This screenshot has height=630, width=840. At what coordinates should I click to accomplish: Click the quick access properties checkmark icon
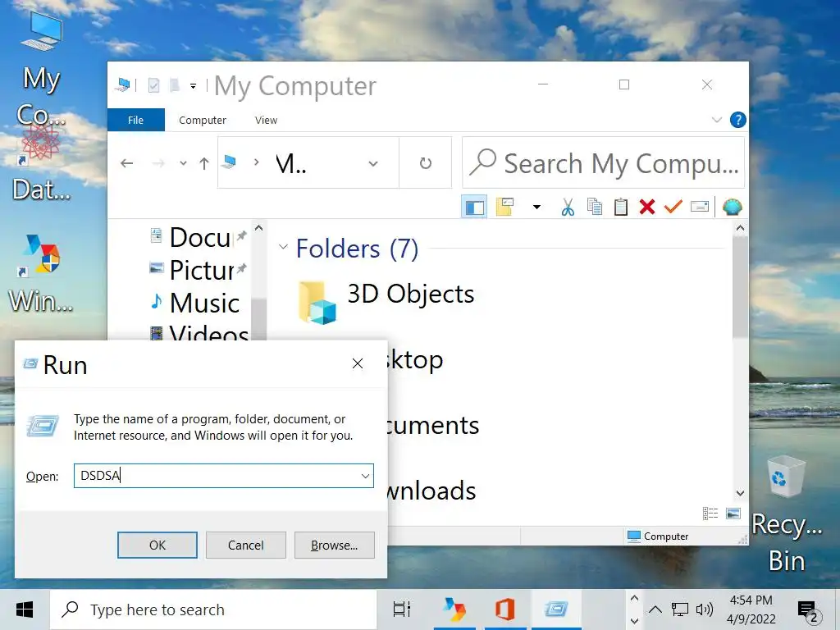point(153,85)
